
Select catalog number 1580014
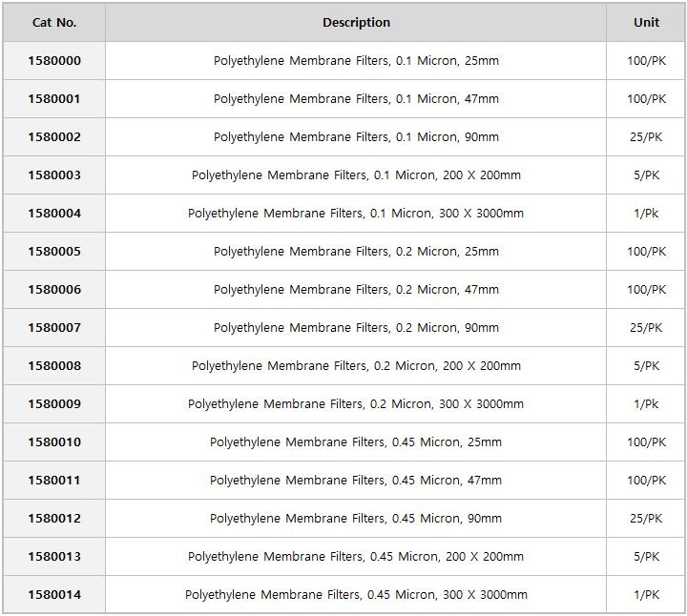coord(54,595)
